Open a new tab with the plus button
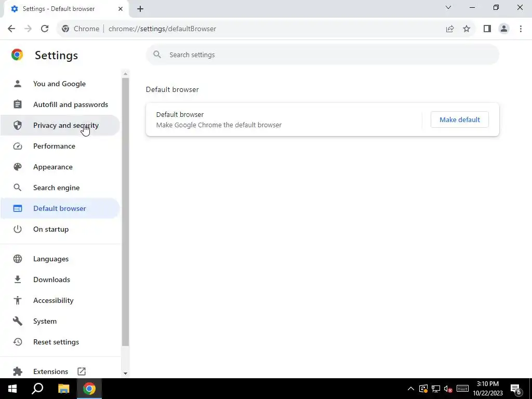The height and width of the screenshot is (399, 532). [140, 9]
